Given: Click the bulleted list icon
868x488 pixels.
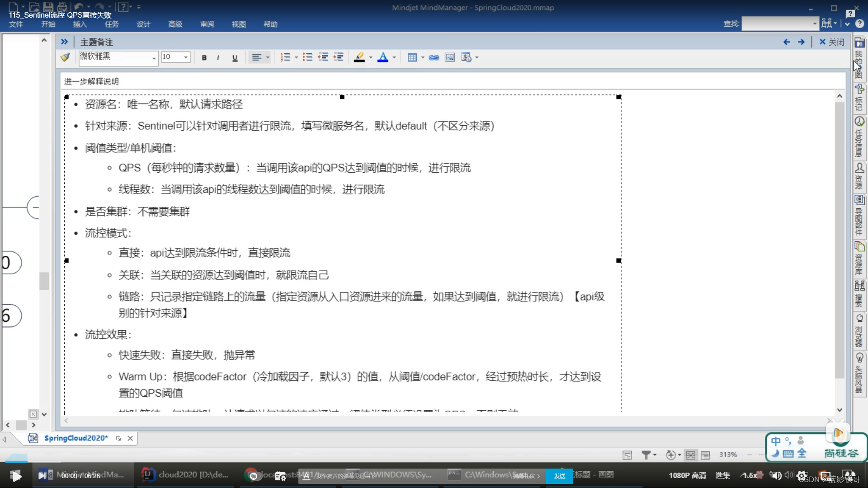Looking at the screenshot, I should 307,57.
